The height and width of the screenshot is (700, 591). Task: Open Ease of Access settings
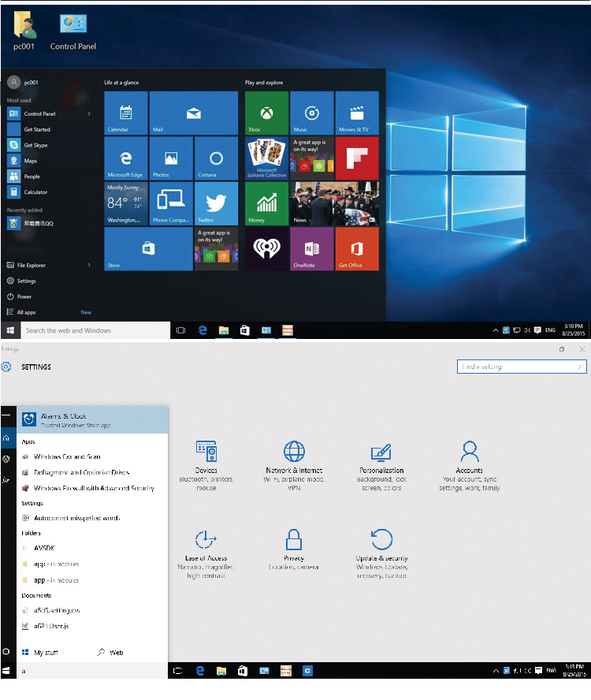[206, 554]
